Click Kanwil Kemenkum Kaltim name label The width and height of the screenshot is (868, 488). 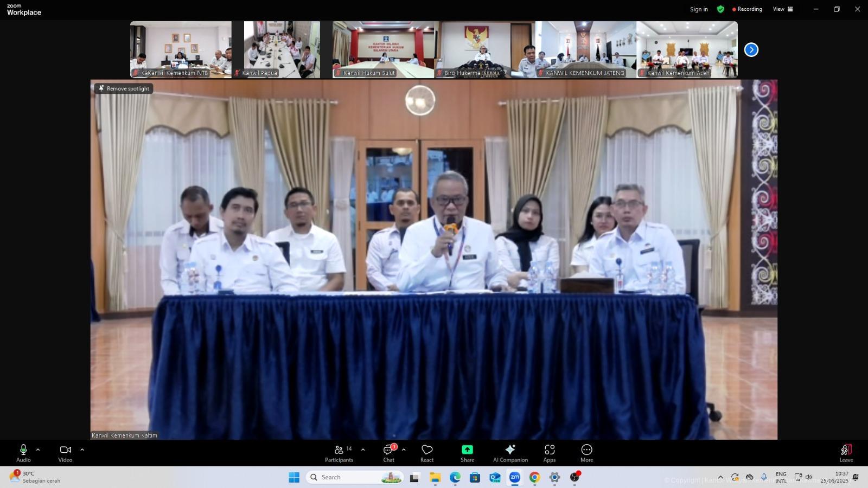[x=125, y=435]
